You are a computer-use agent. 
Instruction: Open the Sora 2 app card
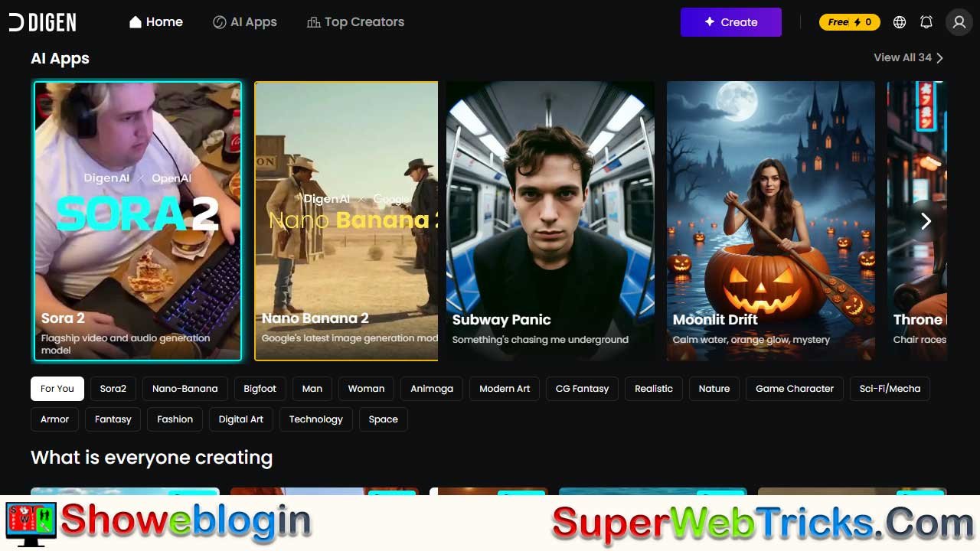(137, 221)
